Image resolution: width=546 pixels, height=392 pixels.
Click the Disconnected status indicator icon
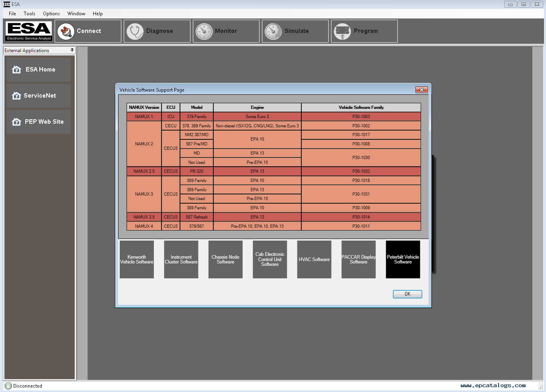pos(8,386)
